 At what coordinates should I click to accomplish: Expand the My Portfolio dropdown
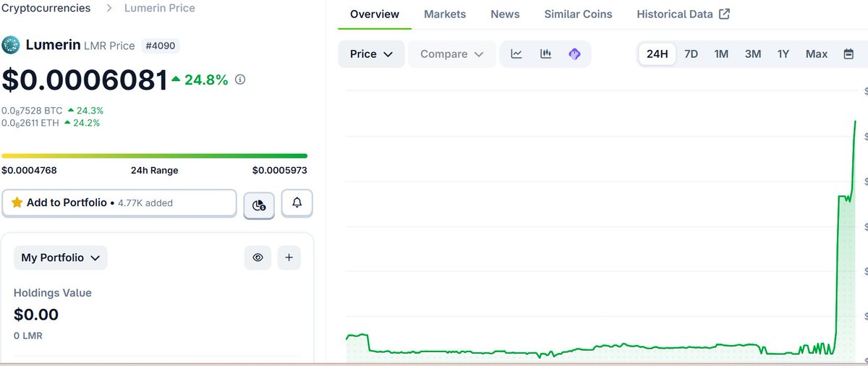[60, 258]
